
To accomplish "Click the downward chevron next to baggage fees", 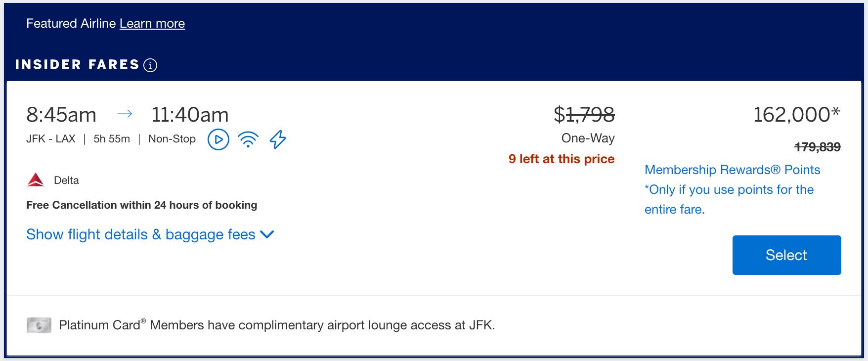I will pos(267,235).
